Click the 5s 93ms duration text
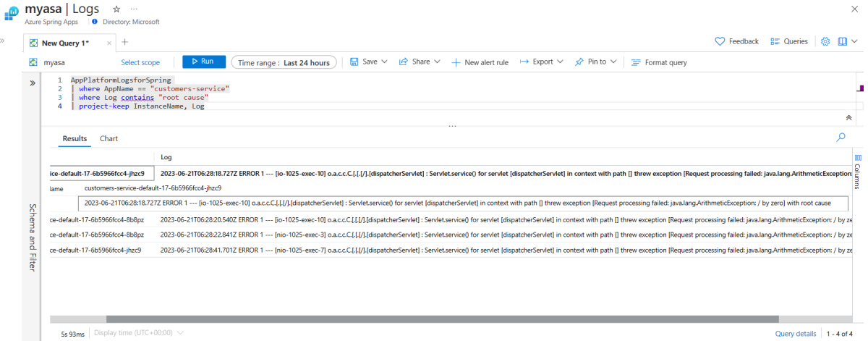Screen dimensions: 868x341 tap(73, 334)
